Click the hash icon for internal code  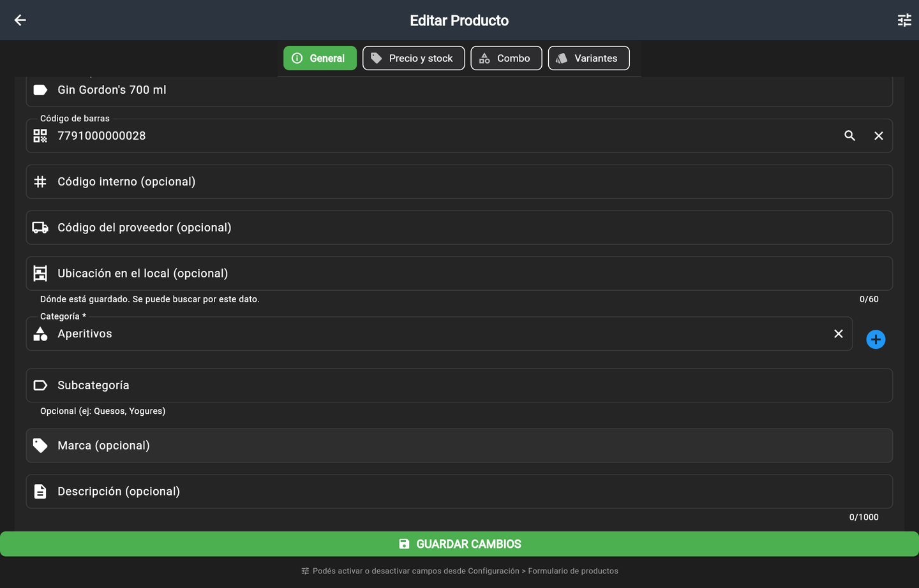click(40, 182)
